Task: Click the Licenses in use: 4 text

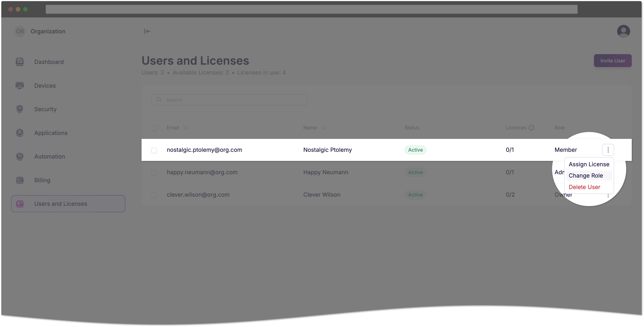Action: 261,72
